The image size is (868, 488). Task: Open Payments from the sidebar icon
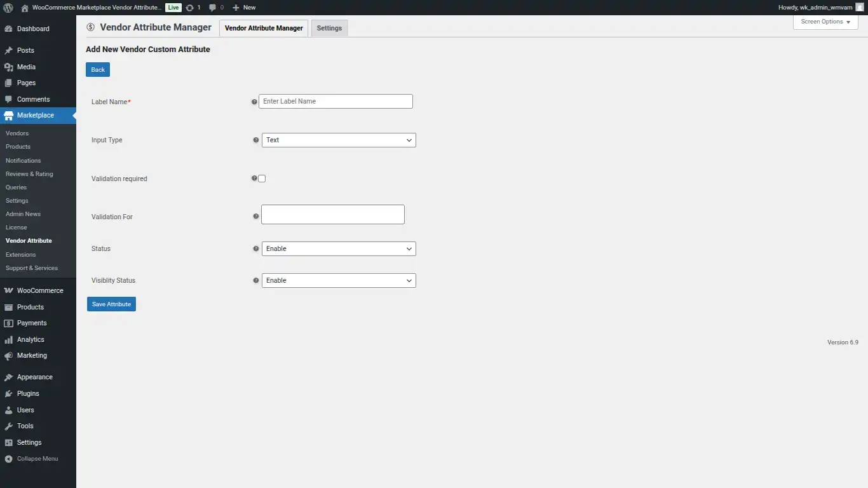(x=9, y=323)
